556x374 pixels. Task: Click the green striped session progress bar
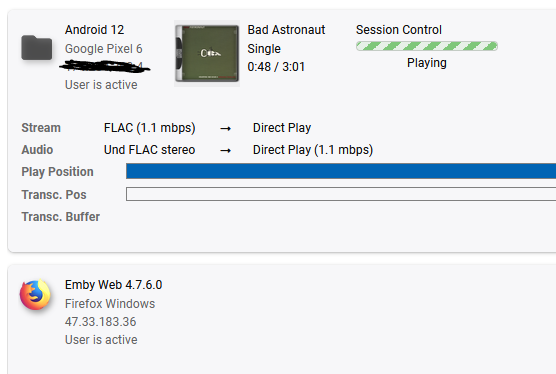pos(427,46)
